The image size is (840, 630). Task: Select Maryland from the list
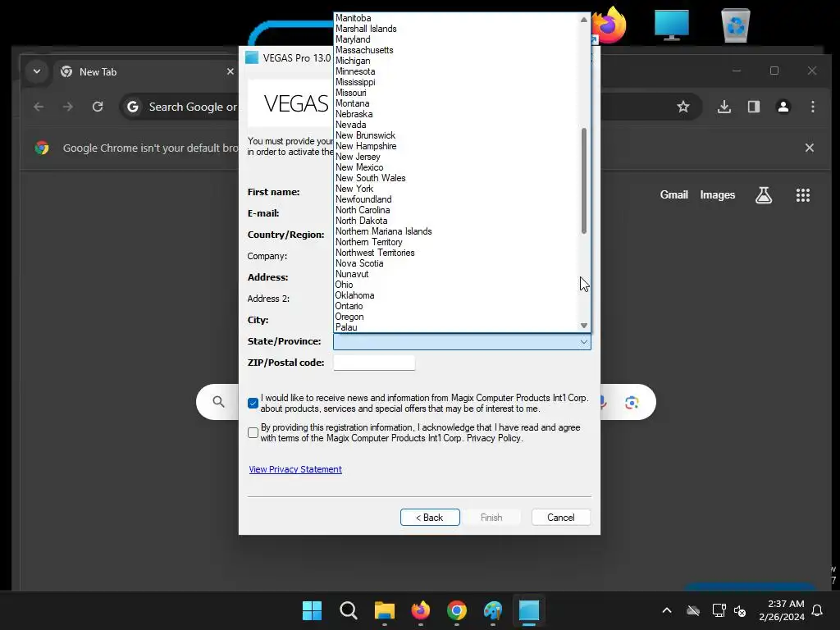353,39
